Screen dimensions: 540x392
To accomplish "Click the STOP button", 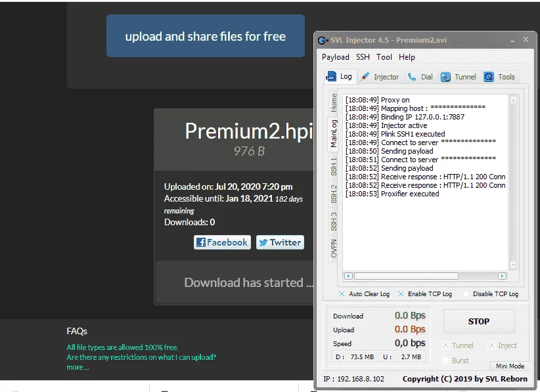I will (x=479, y=322).
